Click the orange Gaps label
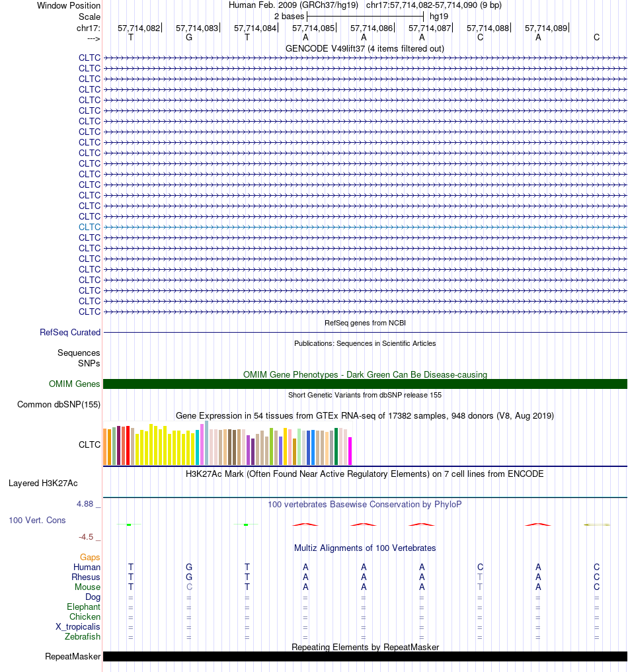Image resolution: width=628 pixels, height=672 pixels. point(90,557)
